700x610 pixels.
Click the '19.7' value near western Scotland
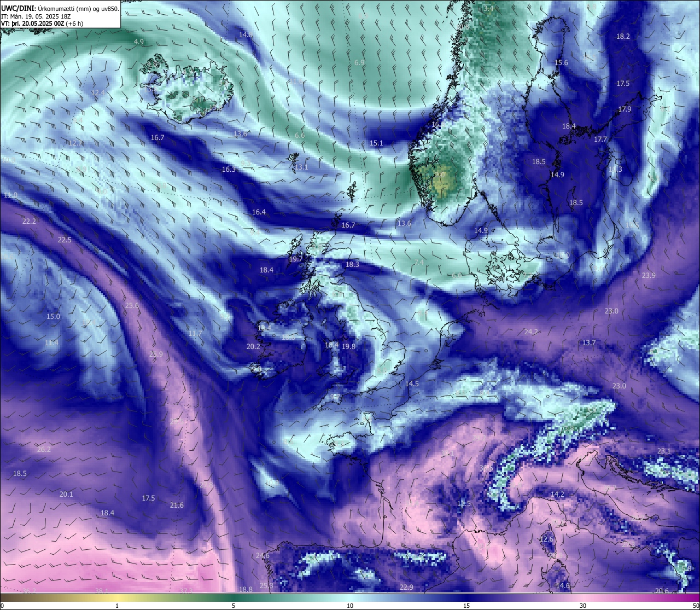tap(296, 259)
